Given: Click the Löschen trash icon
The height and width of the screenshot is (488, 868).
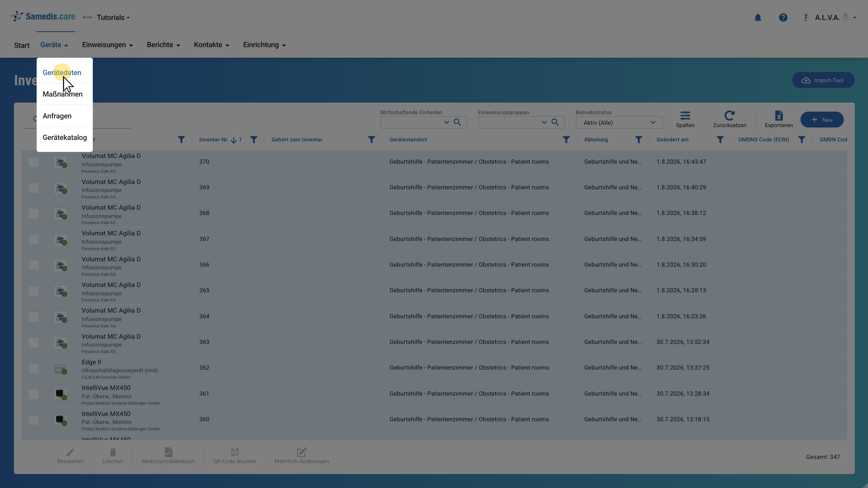Looking at the screenshot, I should click(113, 452).
